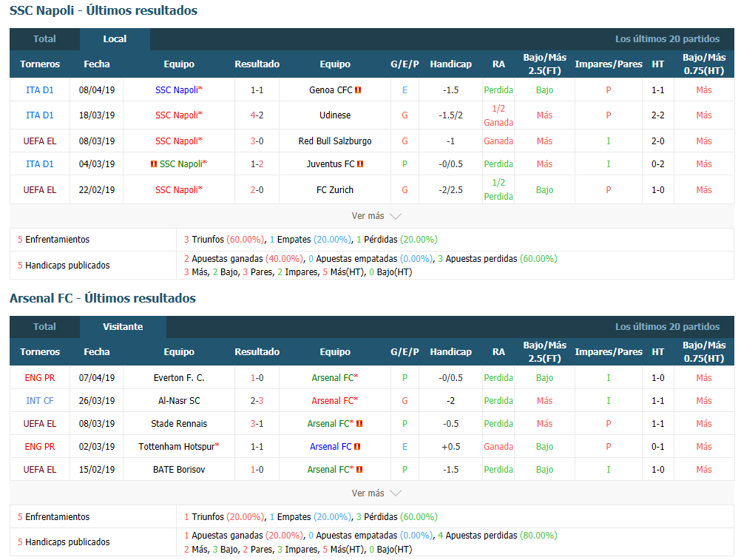Open 'Los últimos 20 partidos' in Arsenal FC section

coord(667,327)
